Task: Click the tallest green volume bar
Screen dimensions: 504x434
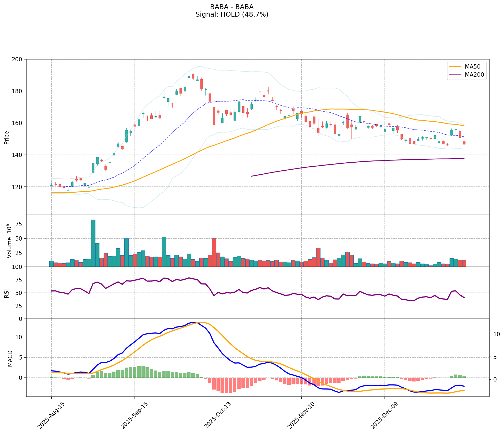Action: pos(93,243)
